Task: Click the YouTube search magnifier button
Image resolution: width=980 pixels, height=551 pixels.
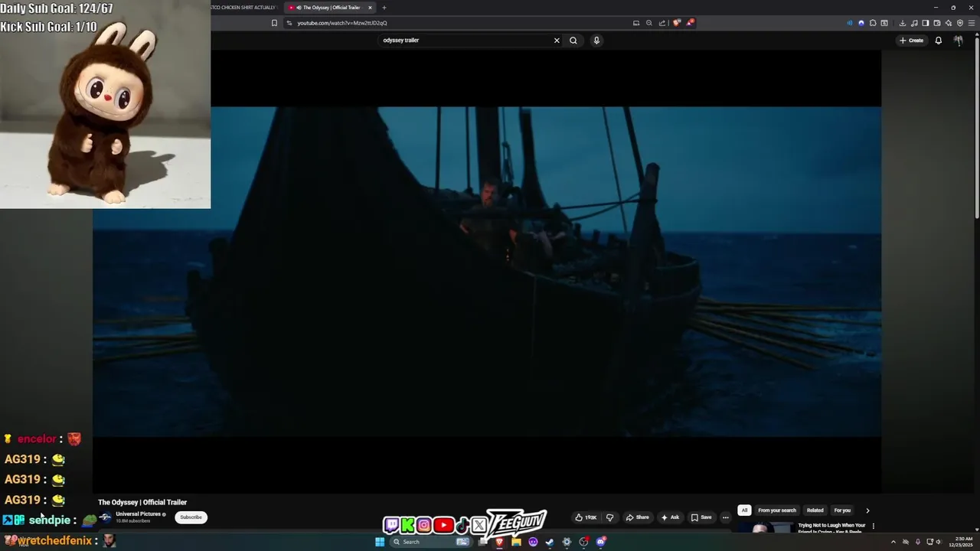Action: click(x=573, y=41)
